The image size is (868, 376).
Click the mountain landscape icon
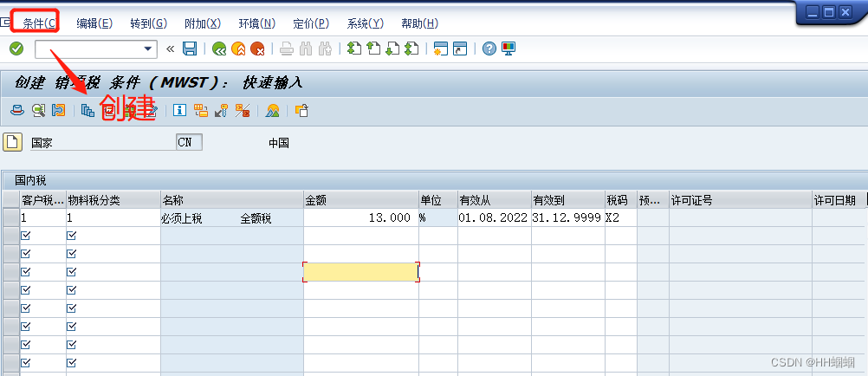point(272,110)
